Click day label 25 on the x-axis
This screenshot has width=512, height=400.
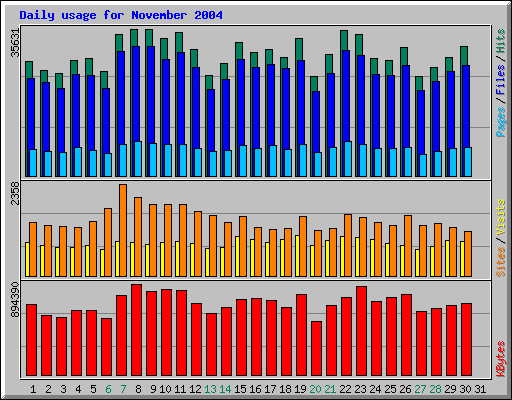[x=390, y=389]
